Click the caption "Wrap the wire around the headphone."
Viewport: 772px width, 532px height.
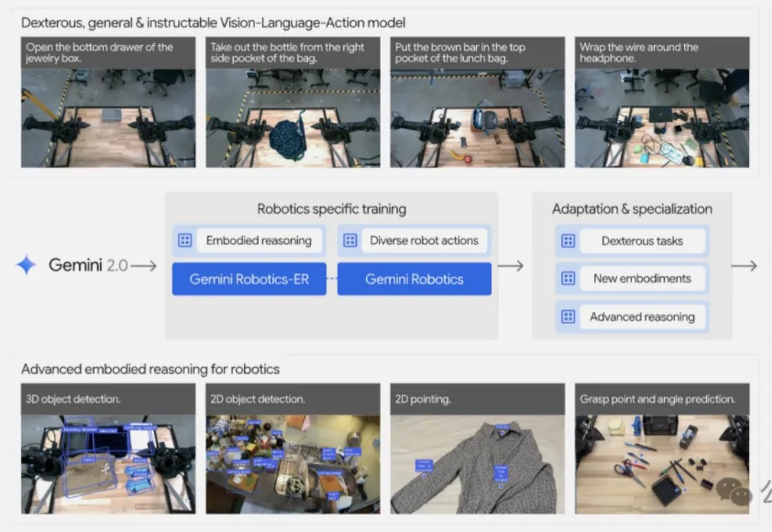click(639, 53)
